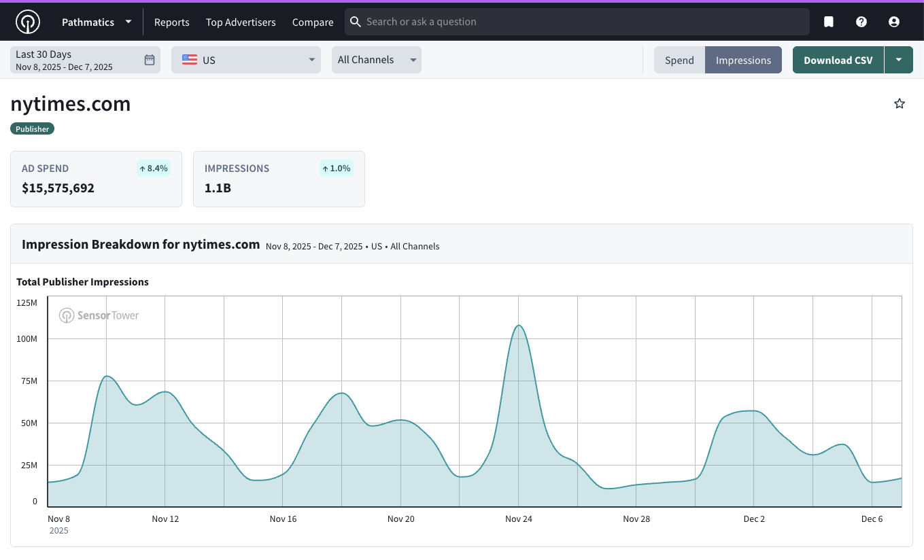Click the 1.0% impressions change badge

(337, 169)
